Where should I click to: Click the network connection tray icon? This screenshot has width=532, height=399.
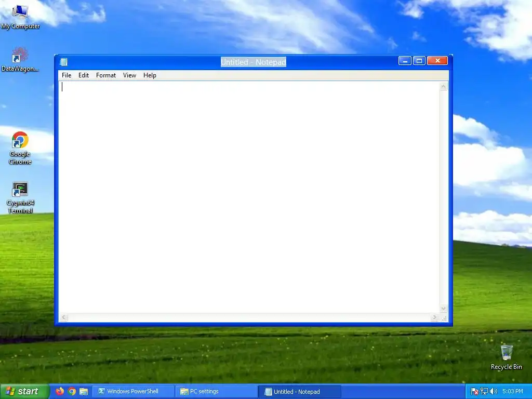click(484, 391)
